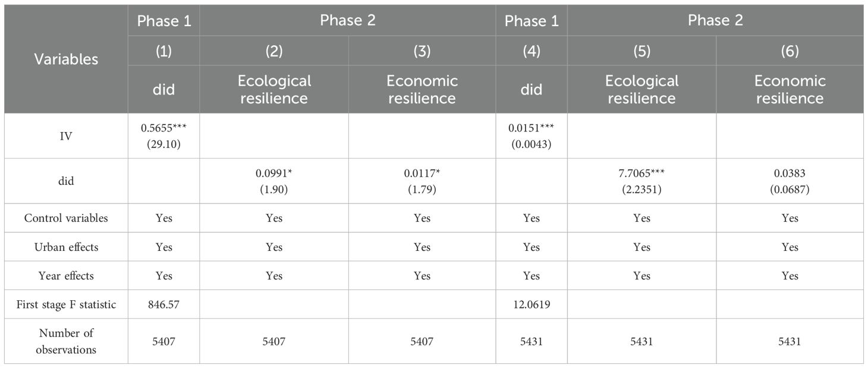
Task: Click the Variables header cell
Action: pyautogui.click(x=66, y=59)
